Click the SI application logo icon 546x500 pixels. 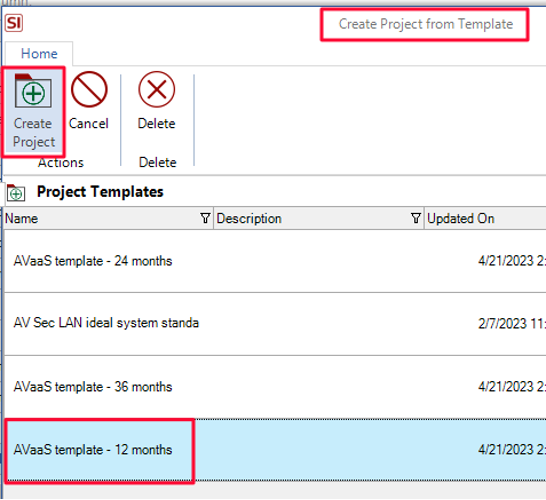tap(14, 23)
